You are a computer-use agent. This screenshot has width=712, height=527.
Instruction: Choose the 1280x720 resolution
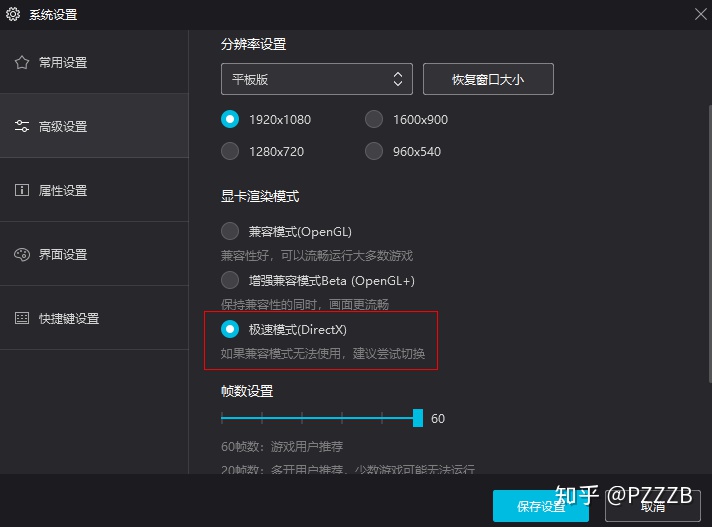click(x=230, y=151)
